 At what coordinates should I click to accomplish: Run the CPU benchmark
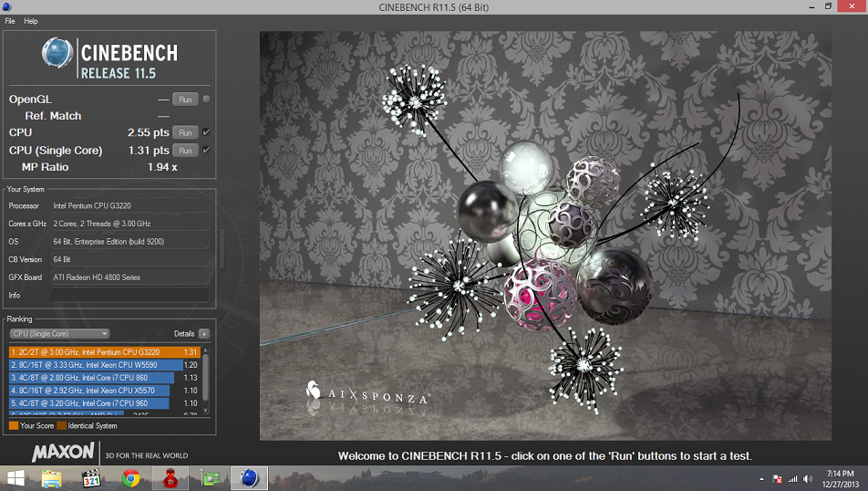tap(185, 132)
